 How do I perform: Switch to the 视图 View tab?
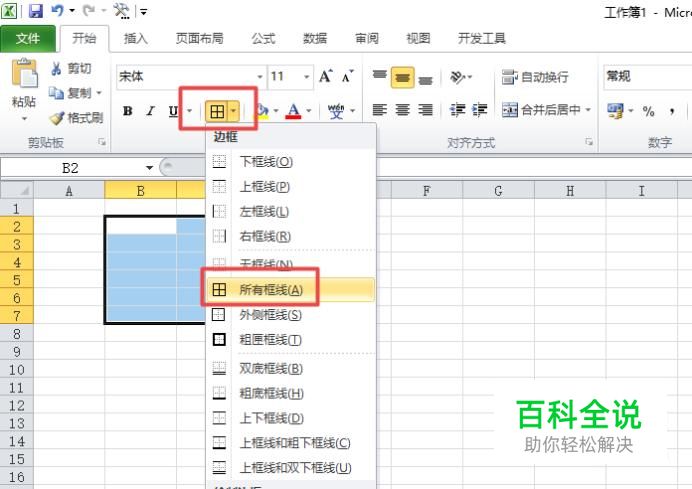[x=418, y=39]
